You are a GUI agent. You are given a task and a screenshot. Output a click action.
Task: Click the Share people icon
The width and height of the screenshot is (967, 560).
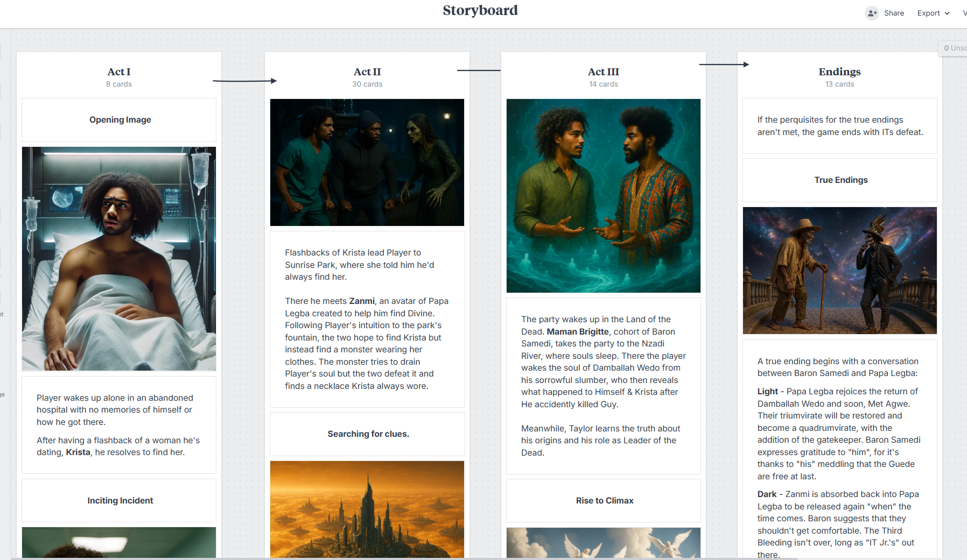tap(872, 13)
